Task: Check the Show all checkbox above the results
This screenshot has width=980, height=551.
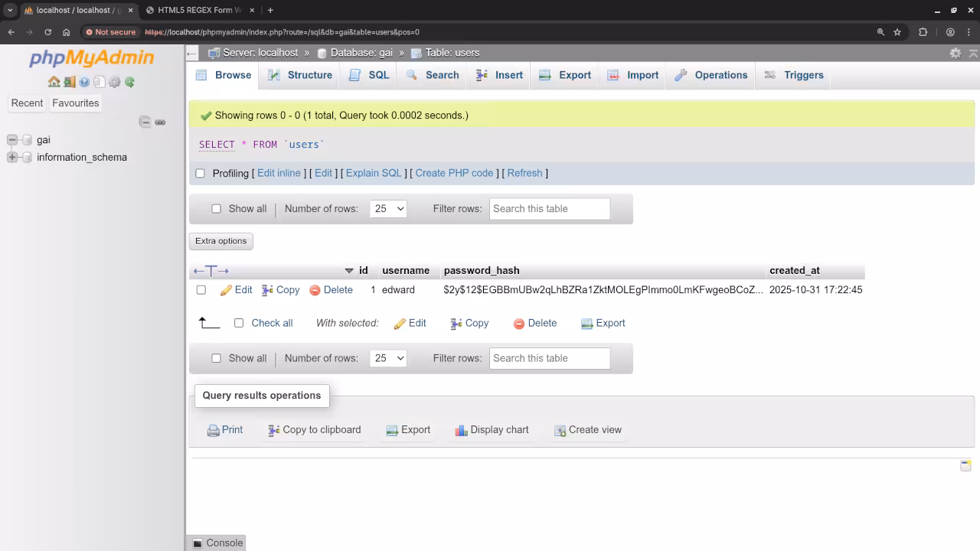Action: pos(217,208)
